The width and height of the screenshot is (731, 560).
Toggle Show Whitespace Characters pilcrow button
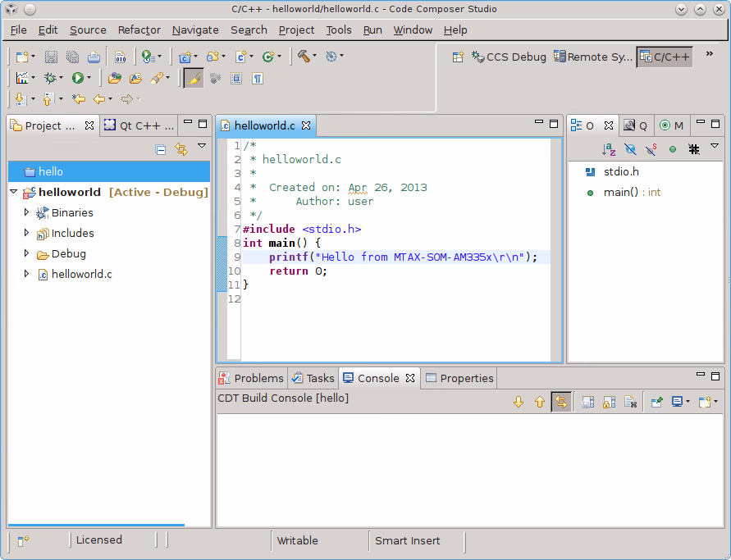click(258, 78)
